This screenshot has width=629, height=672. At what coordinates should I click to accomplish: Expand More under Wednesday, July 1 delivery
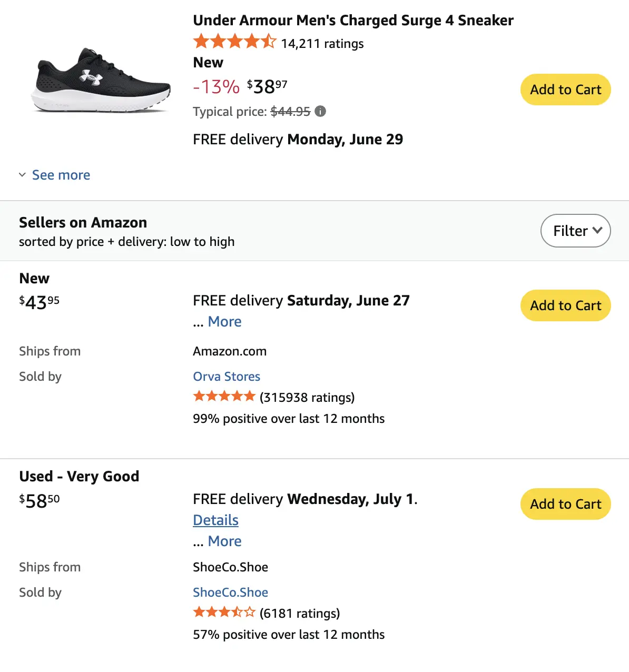pos(224,541)
